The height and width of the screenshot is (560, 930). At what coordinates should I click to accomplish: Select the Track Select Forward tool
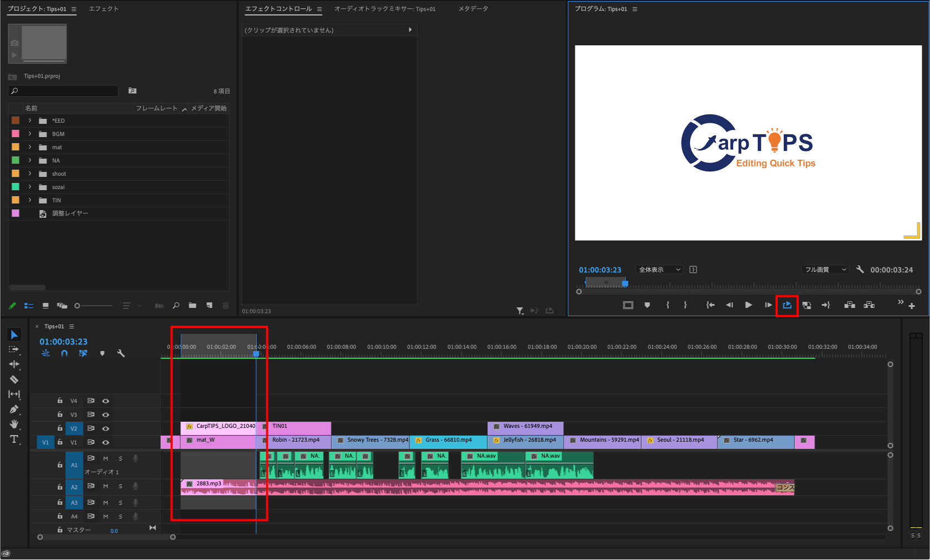(14, 349)
